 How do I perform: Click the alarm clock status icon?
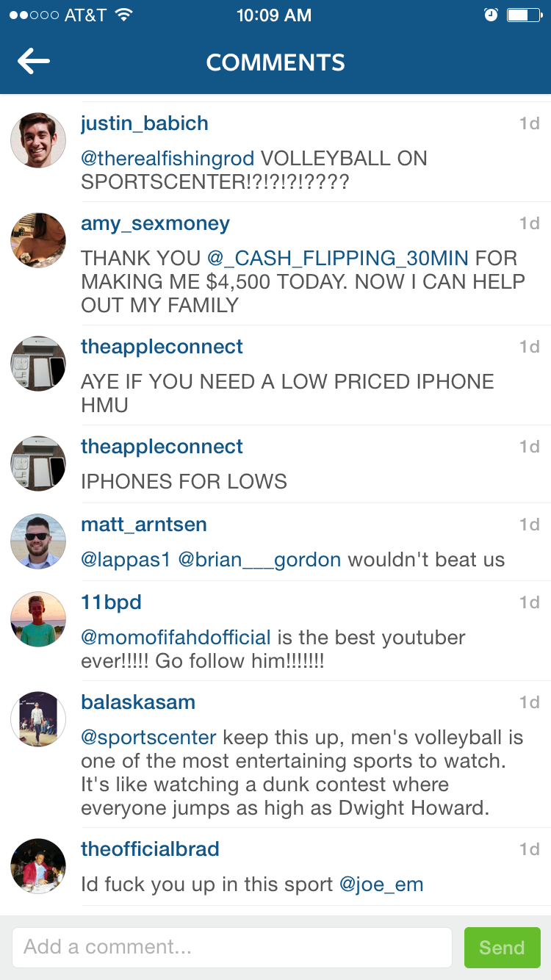[x=491, y=15]
